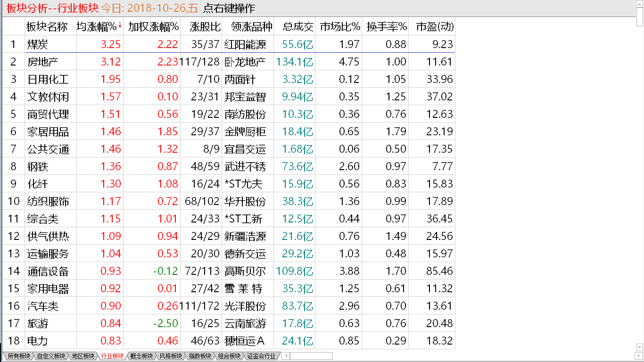Select the 综合类 sector
The image size is (644, 362).
click(43, 219)
